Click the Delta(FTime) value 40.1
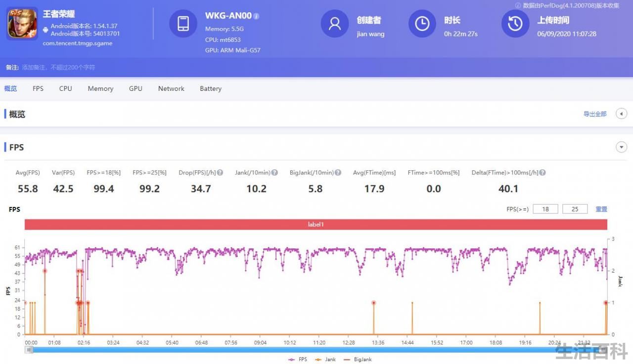Image resolution: width=633 pixels, height=364 pixels. pyautogui.click(x=508, y=189)
